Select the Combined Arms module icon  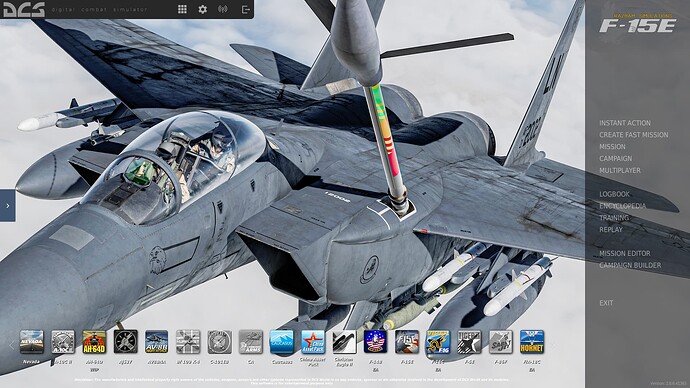pyautogui.click(x=251, y=342)
